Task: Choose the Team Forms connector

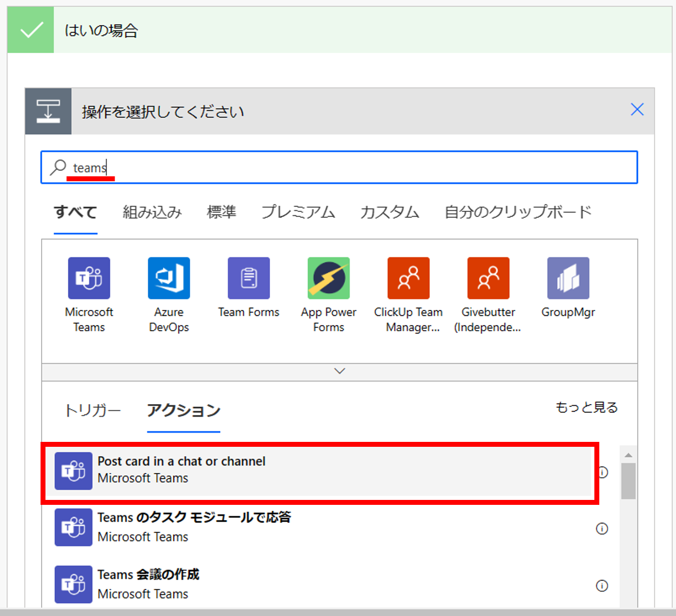Action: pos(249,278)
